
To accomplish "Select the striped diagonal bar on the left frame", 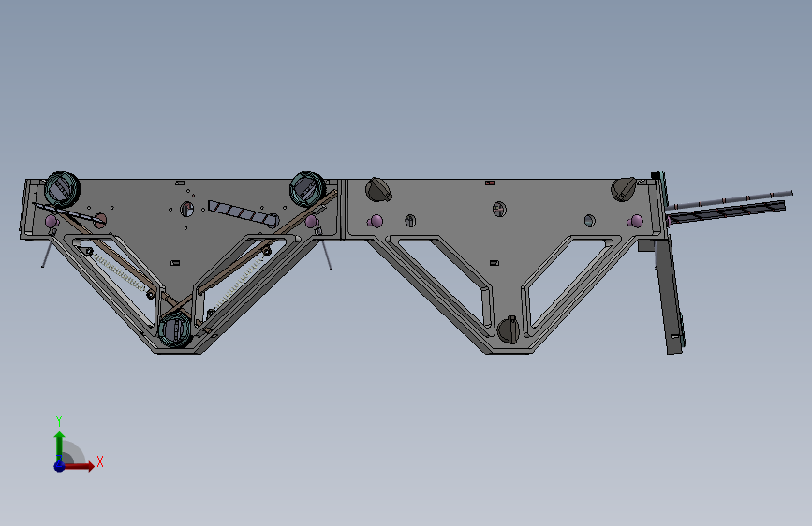I will (x=244, y=213).
